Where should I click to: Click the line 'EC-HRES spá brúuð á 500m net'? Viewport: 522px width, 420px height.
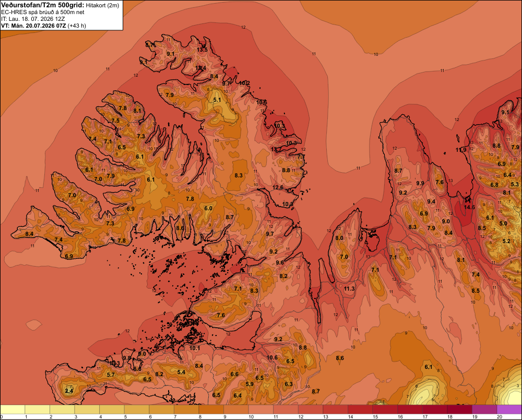point(43,13)
